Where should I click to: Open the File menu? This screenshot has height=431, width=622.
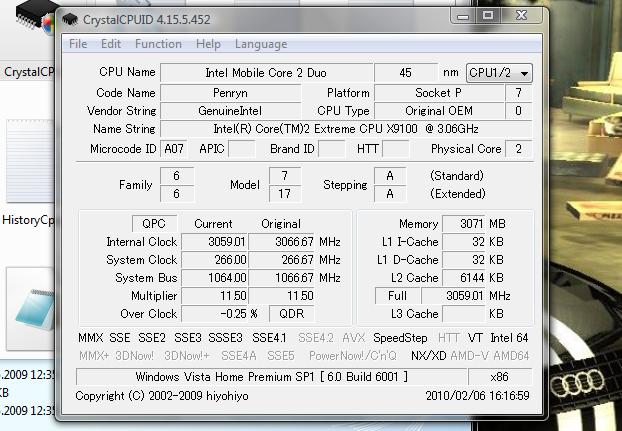point(78,44)
